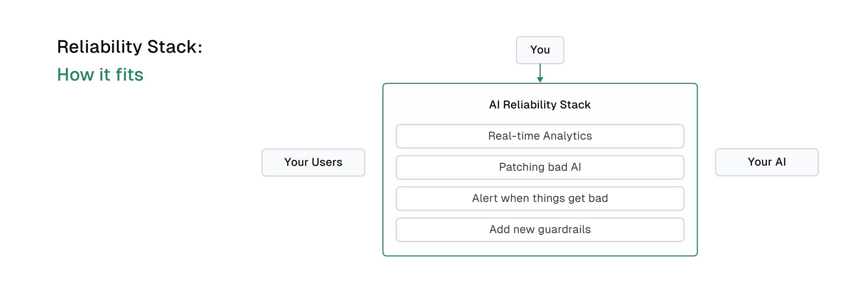Click the word "AI" in the right-hand box

pos(780,162)
